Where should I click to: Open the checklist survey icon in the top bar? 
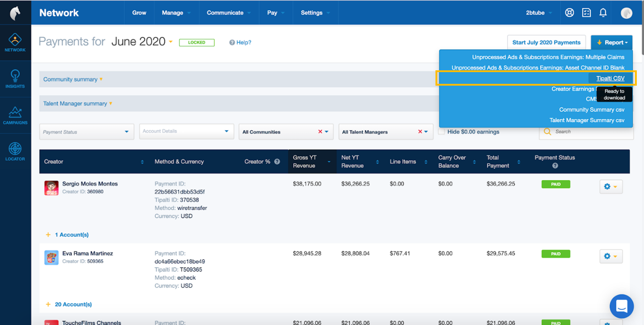pos(586,13)
